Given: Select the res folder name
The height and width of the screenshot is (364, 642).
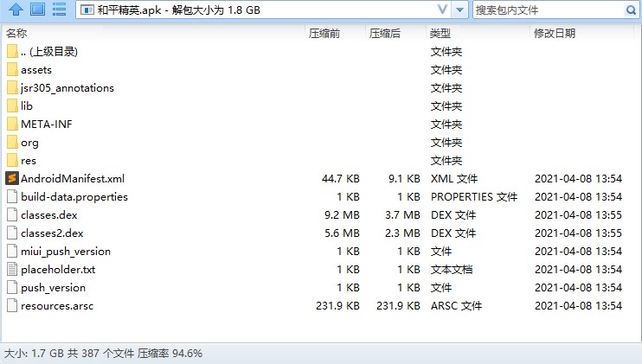Looking at the screenshot, I should (29, 161).
